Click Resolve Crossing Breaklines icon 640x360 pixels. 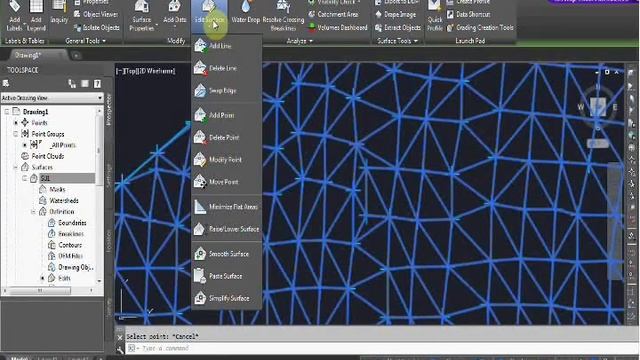pyautogui.click(x=283, y=16)
